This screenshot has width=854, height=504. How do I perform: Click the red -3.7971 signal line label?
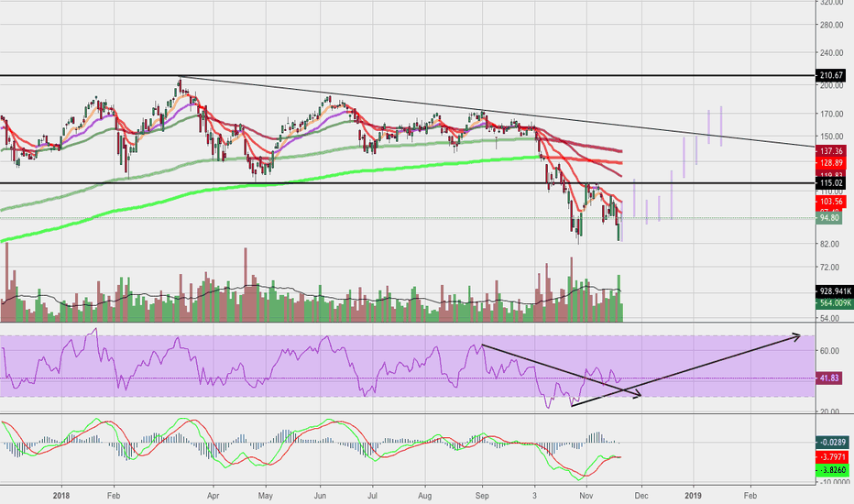coord(832,456)
